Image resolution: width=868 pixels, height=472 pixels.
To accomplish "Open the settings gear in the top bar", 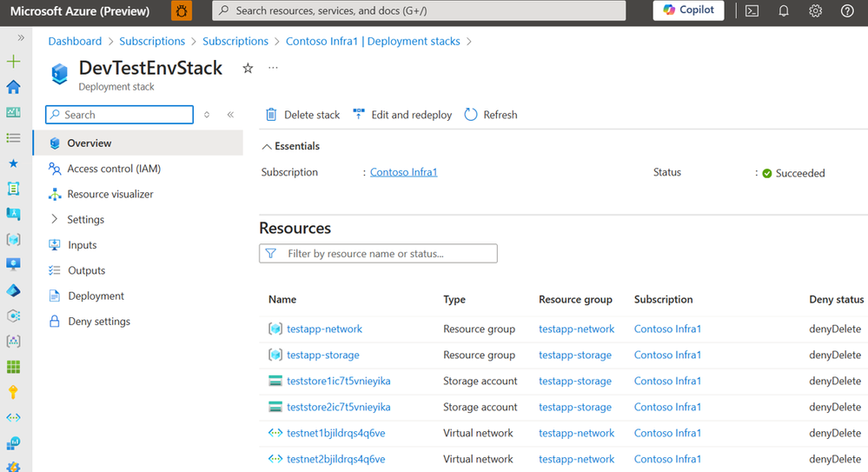I will (x=815, y=10).
